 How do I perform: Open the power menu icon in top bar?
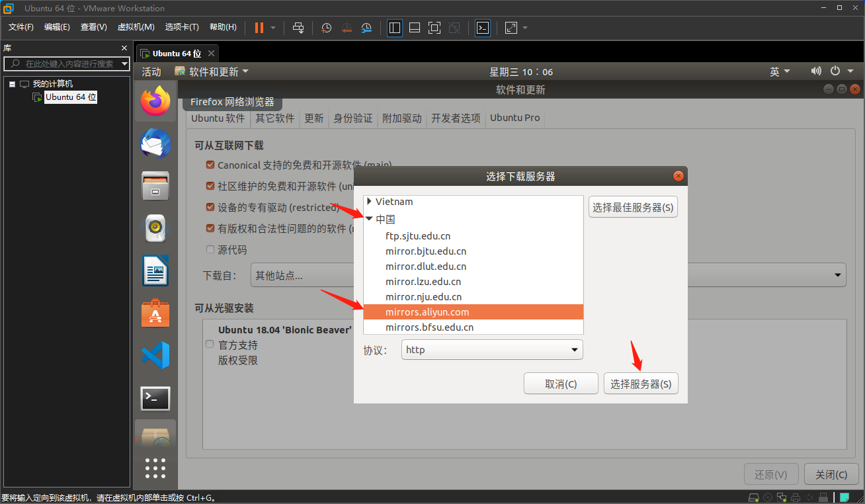coord(835,71)
